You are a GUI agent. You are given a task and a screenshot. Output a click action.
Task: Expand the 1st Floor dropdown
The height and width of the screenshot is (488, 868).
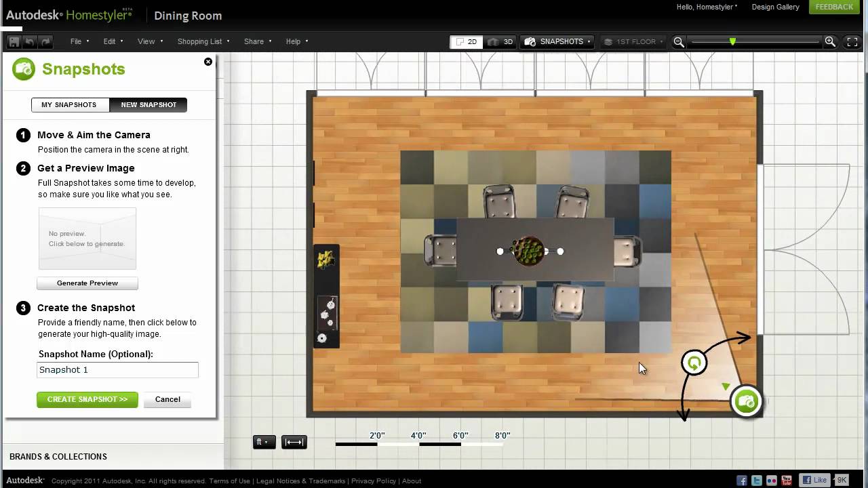click(635, 41)
